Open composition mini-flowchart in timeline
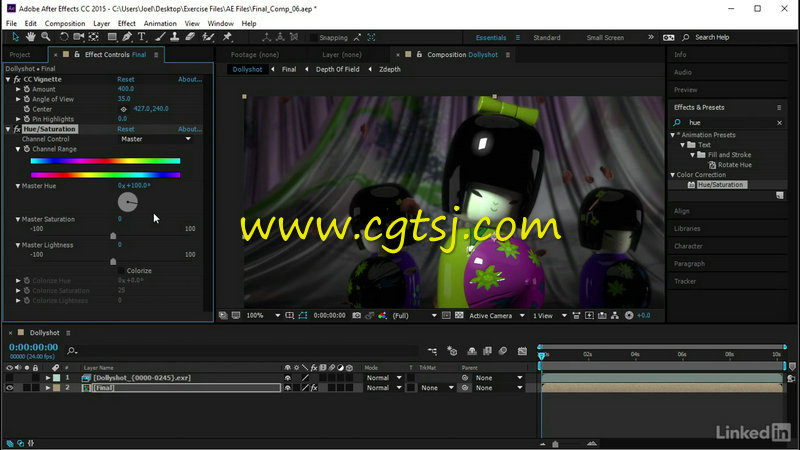 pos(432,351)
